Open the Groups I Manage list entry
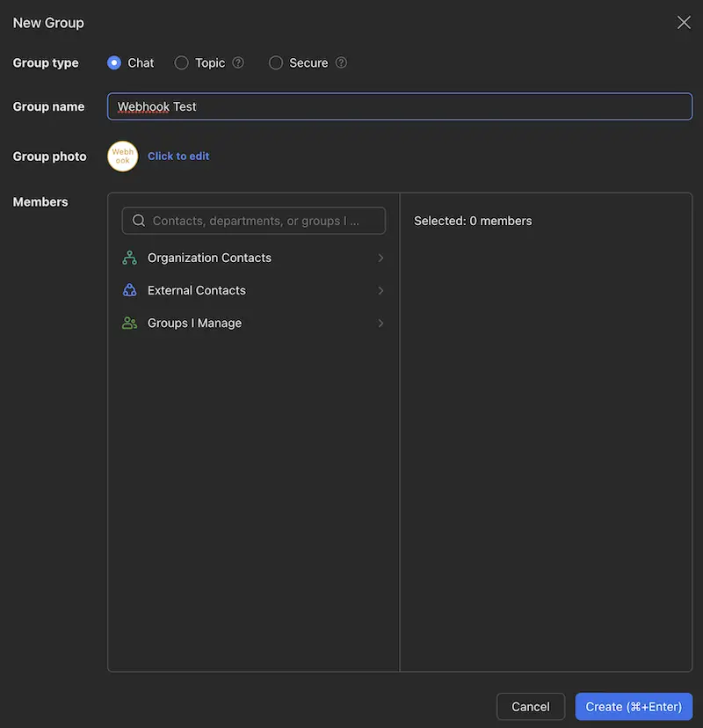 click(x=194, y=323)
